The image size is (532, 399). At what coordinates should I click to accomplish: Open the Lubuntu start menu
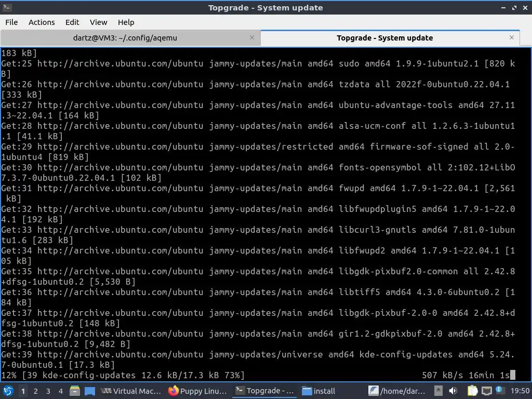pyautogui.click(x=8, y=391)
